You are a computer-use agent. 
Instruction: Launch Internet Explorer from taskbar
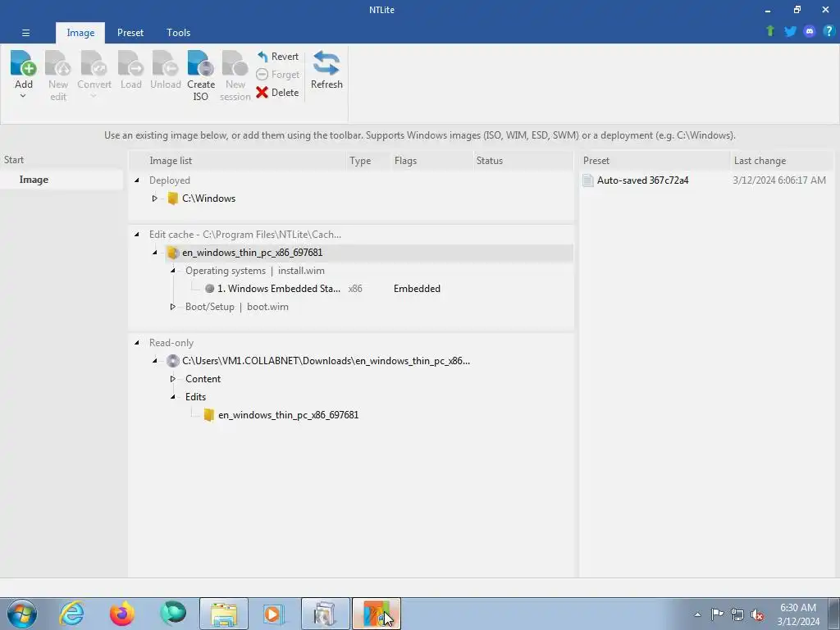(x=71, y=614)
